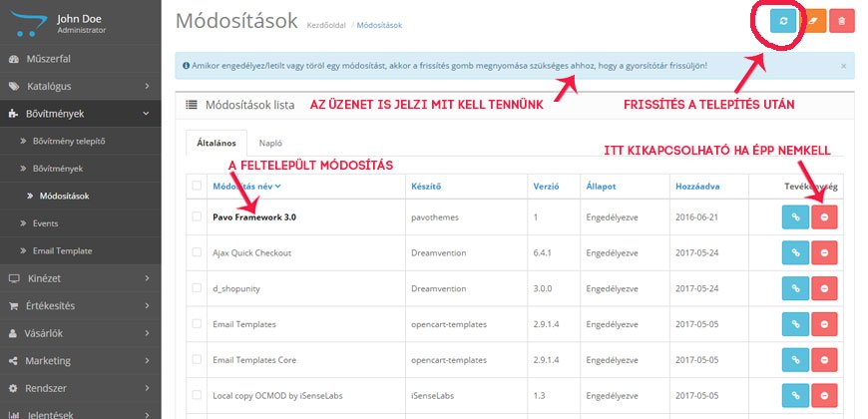Collapse the Bővítmények sidebar section
868x419 pixels.
[80, 114]
